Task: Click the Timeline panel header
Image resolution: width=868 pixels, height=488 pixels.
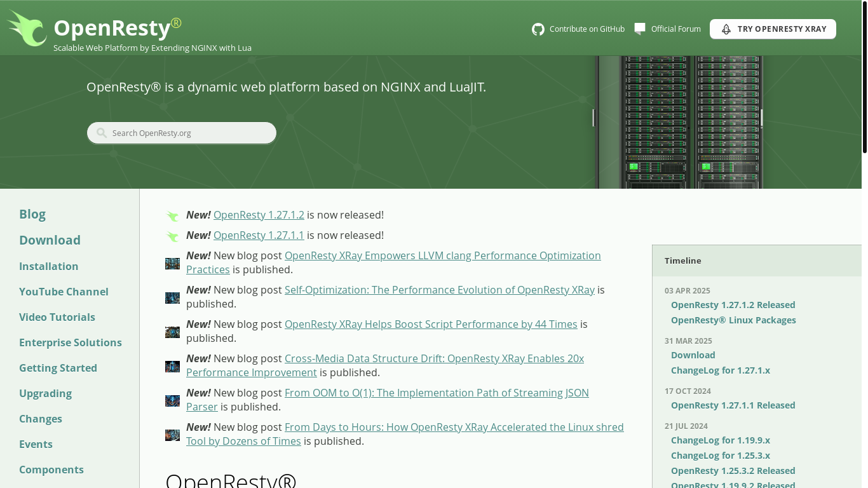Action: pyautogui.click(x=757, y=261)
